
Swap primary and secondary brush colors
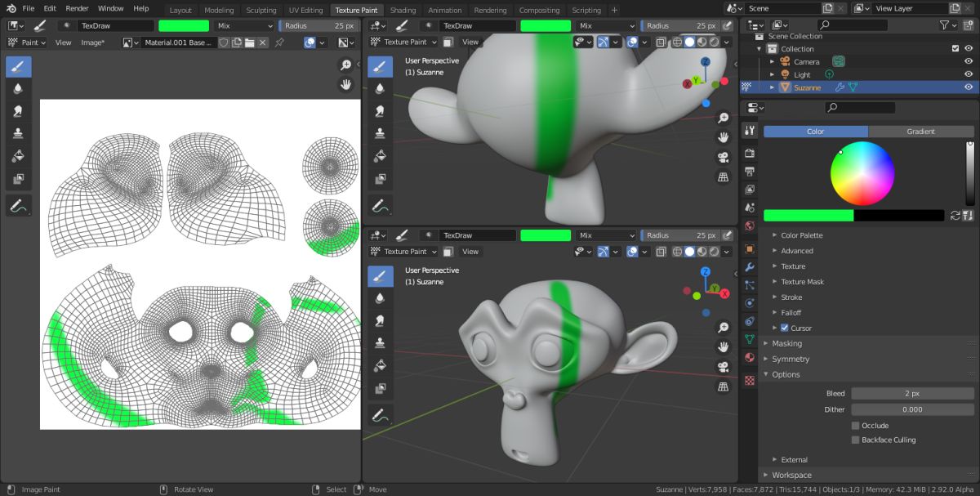point(955,216)
